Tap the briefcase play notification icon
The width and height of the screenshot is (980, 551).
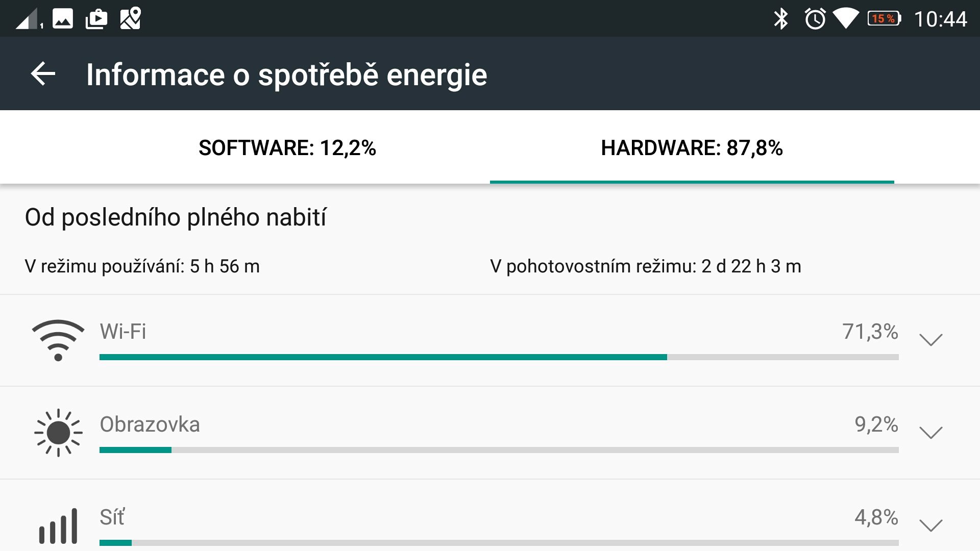(96, 19)
